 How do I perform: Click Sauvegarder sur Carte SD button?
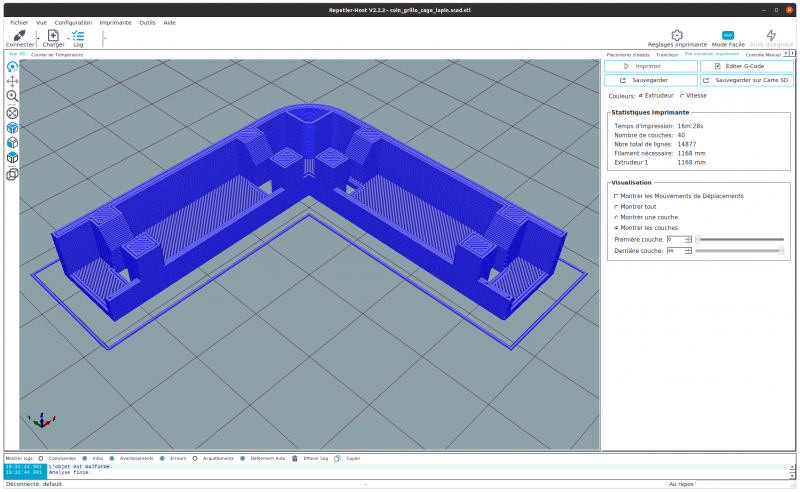[x=746, y=80]
